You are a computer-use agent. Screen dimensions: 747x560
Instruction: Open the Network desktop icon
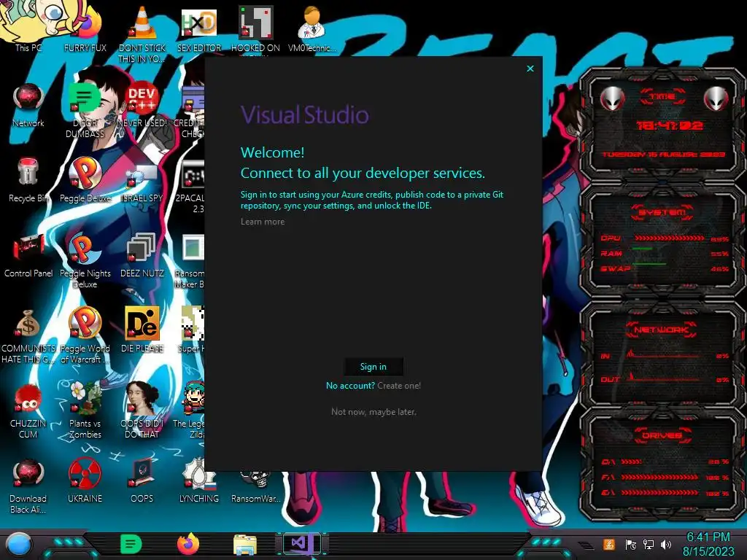28,105
